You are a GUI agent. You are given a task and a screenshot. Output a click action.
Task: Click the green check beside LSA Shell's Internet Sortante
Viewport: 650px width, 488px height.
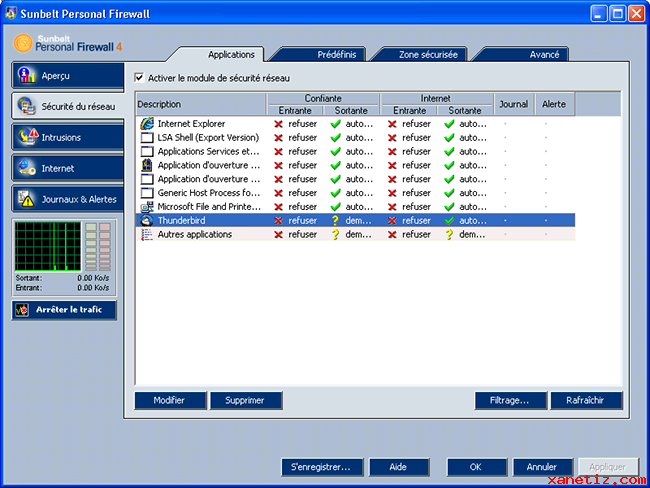point(449,138)
